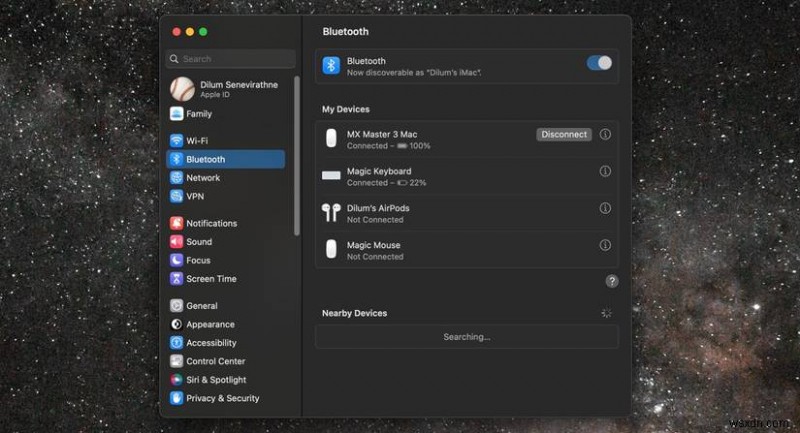Image resolution: width=800 pixels, height=433 pixels.
Task: Click the blue Bluetooth icon in main panel
Action: point(331,66)
